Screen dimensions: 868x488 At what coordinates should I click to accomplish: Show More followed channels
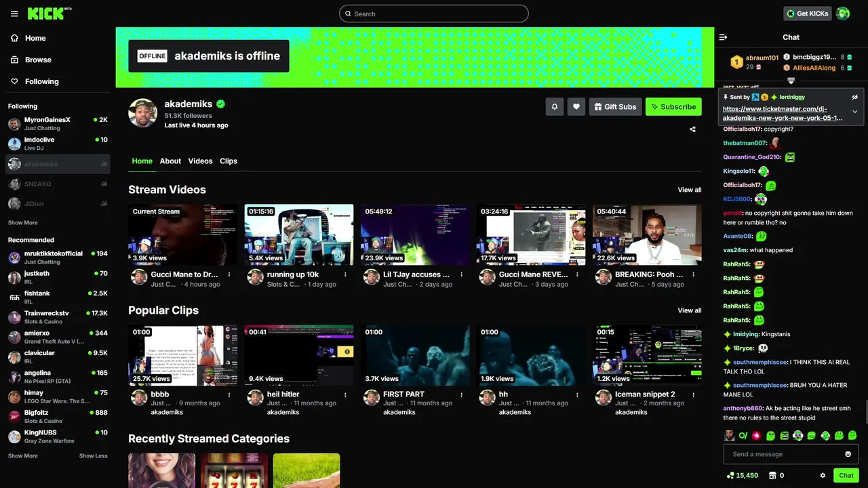point(23,222)
